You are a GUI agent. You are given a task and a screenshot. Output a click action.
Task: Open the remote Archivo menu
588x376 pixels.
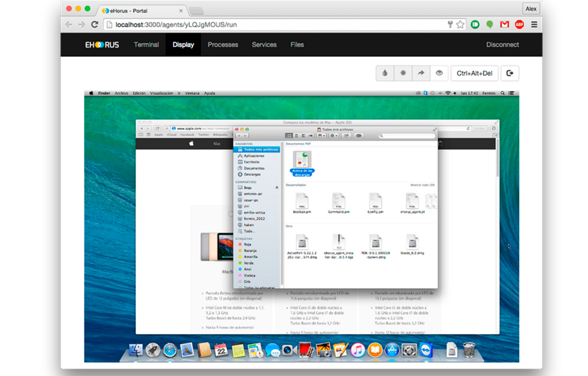point(121,93)
